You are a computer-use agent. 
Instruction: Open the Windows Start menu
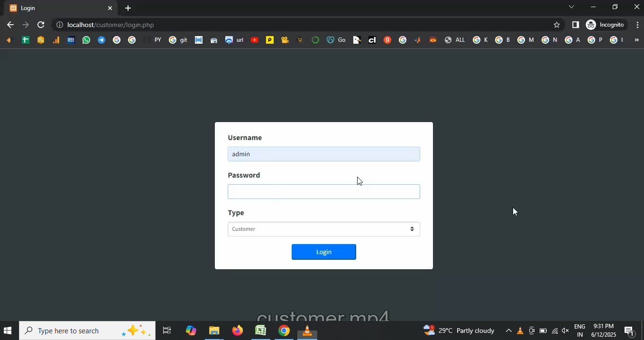pos(8,331)
